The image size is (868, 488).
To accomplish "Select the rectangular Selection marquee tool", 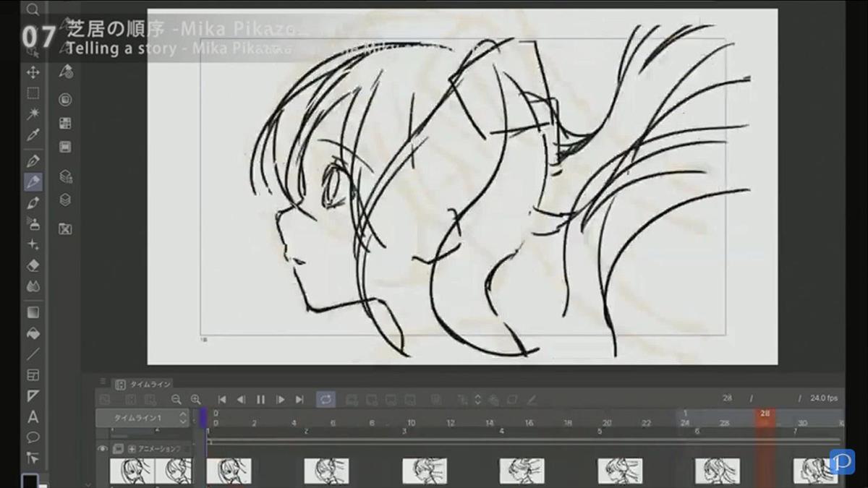I will click(33, 93).
